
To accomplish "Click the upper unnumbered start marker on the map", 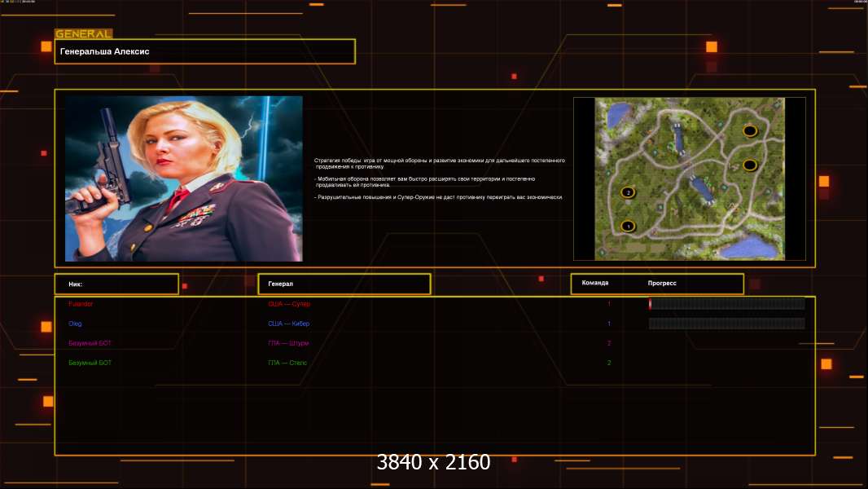I will click(750, 130).
